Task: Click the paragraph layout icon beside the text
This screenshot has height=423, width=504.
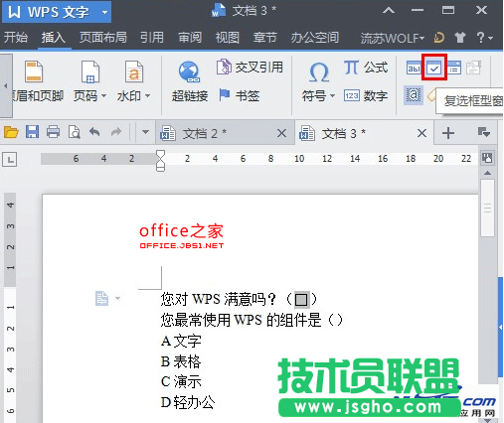Action: [101, 298]
